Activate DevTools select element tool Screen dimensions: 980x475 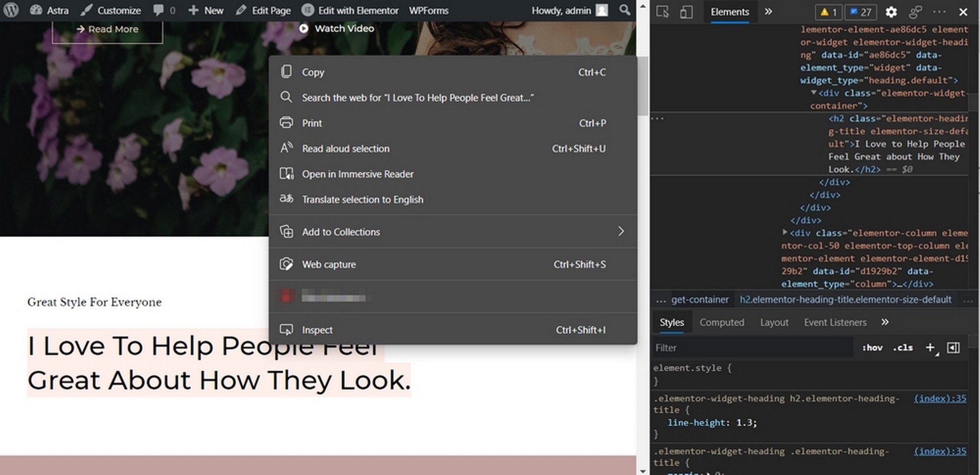(663, 12)
